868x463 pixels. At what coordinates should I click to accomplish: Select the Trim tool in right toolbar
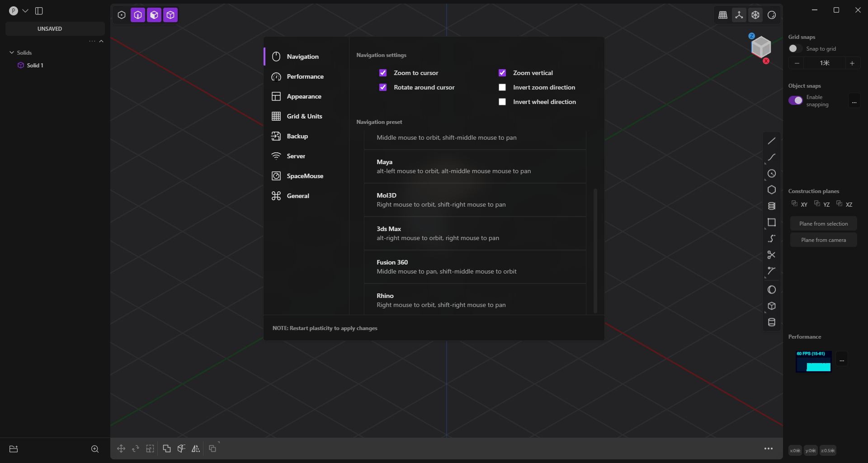772,255
